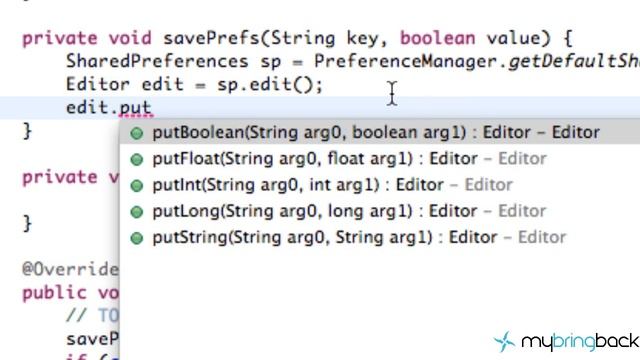
Task: Pick the putInt method suggestion
Action: point(380,185)
